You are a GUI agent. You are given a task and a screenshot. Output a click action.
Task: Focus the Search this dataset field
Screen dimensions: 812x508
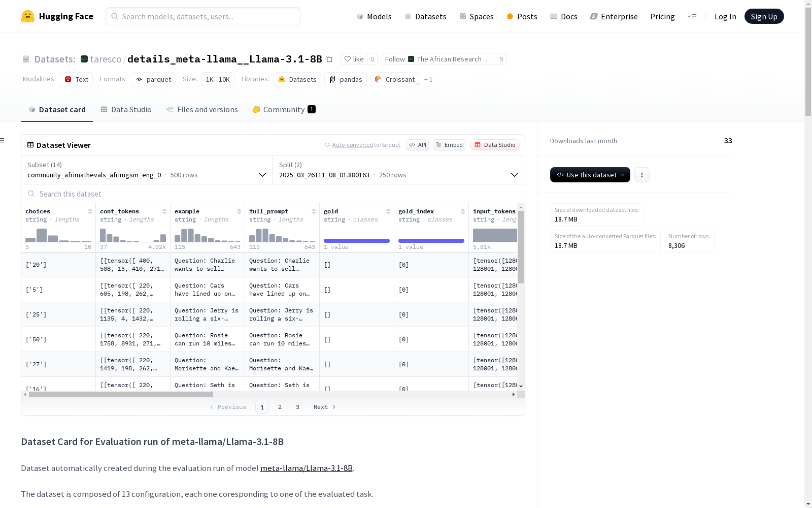(273, 194)
